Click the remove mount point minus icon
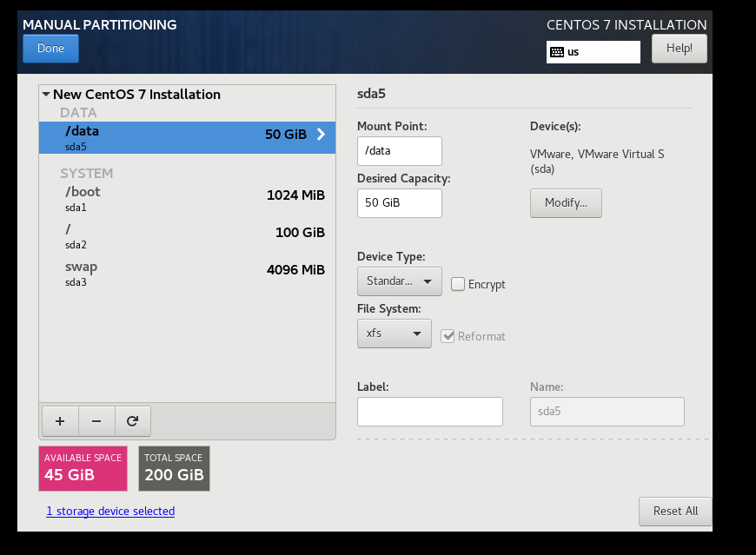The image size is (756, 555). pyautogui.click(x=96, y=421)
